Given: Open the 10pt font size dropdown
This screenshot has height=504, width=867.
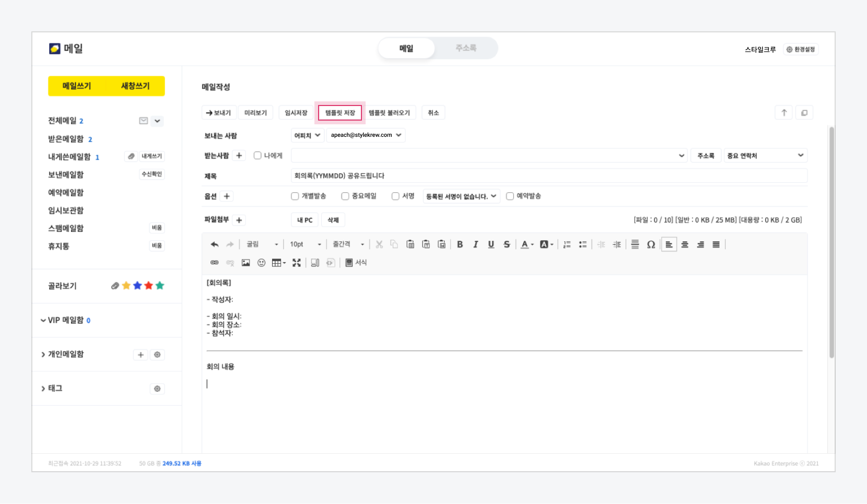Looking at the screenshot, I should pos(306,244).
